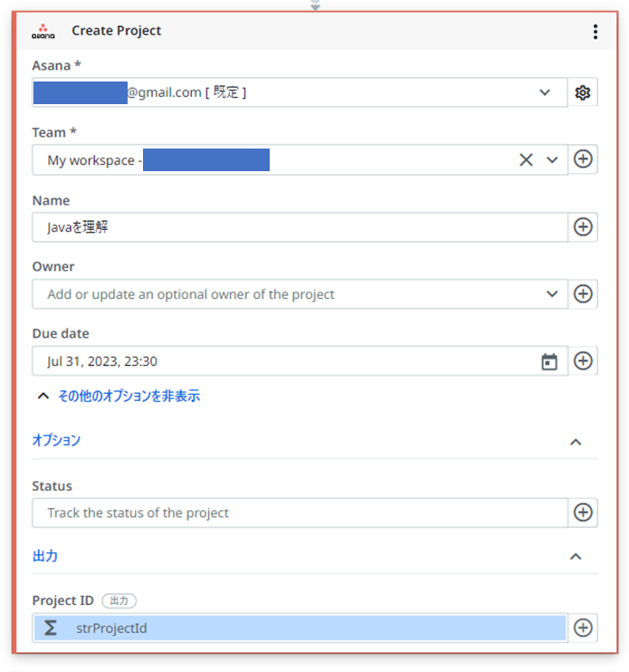The height and width of the screenshot is (672, 629).
Task: Open the Create Project three-dot menu
Action: (596, 32)
